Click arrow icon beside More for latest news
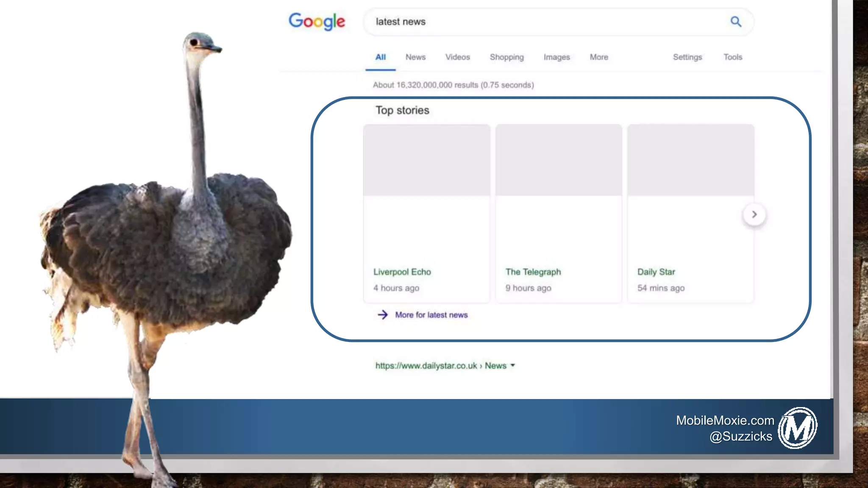 coord(382,315)
